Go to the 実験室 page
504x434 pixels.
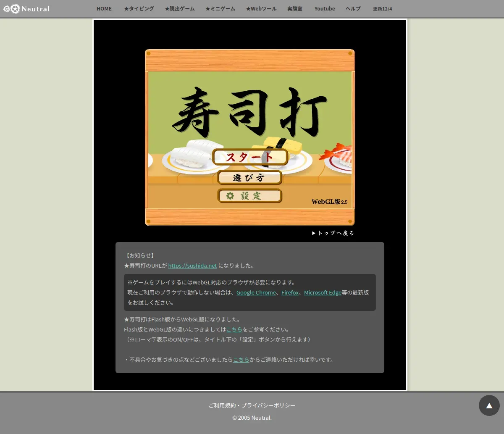[x=295, y=8]
